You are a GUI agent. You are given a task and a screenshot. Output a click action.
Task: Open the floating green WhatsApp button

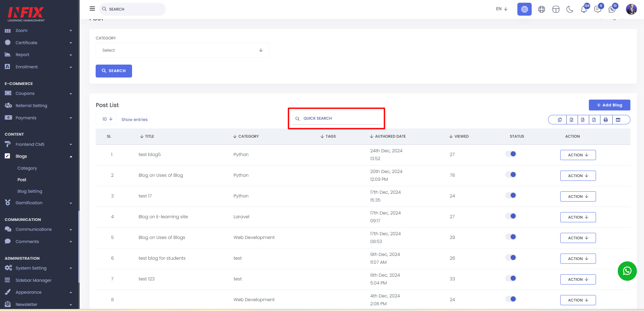(x=627, y=271)
